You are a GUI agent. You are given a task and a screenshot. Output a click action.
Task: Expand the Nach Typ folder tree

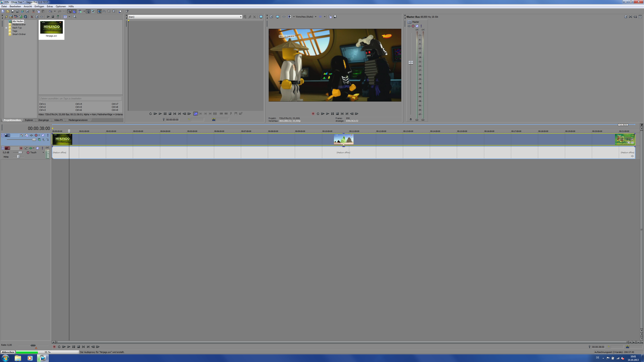tap(6, 28)
